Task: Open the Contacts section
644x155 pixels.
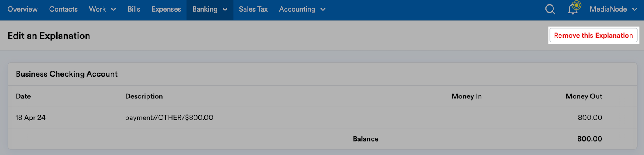Action: (x=63, y=9)
